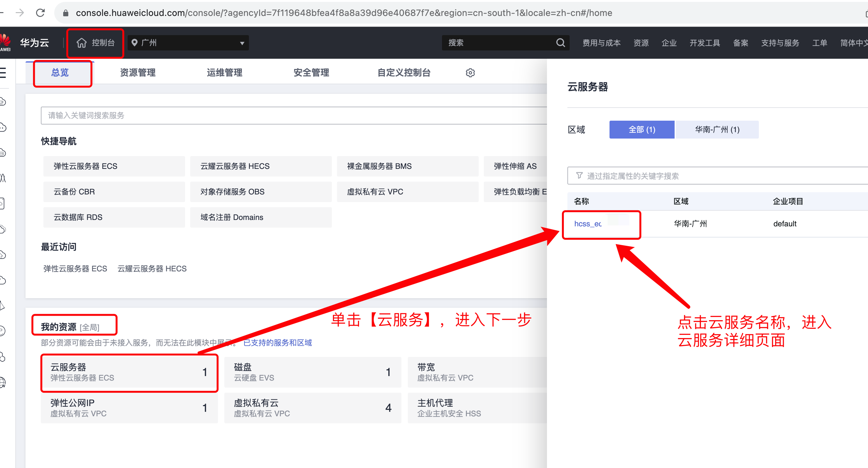Switch to the 资源管理 tab
Image resolution: width=868 pixels, height=468 pixels.
[138, 72]
